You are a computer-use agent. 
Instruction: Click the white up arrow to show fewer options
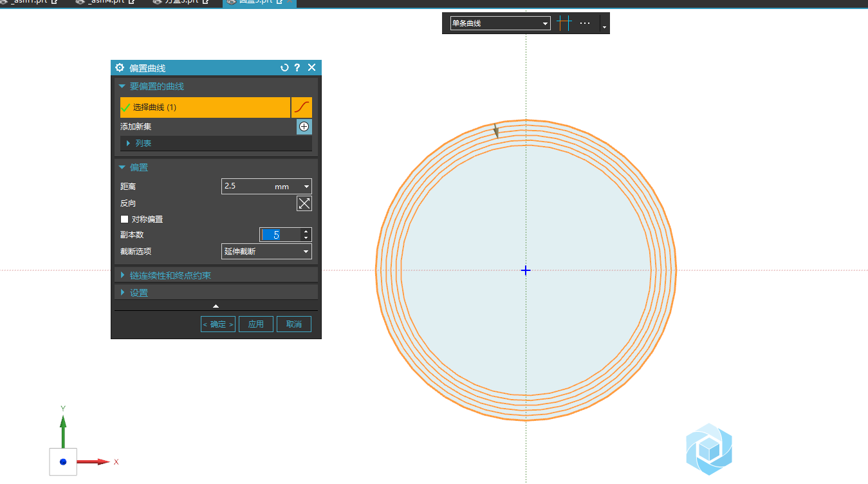(216, 306)
